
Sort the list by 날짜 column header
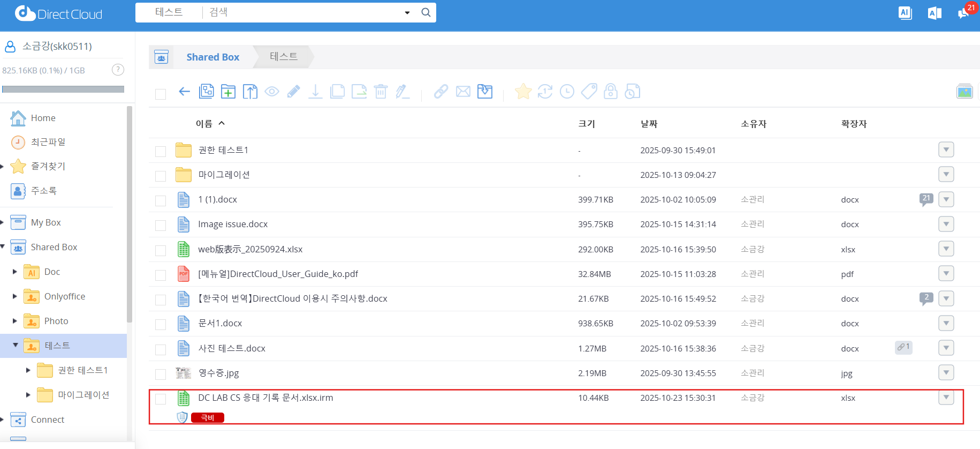(x=649, y=124)
